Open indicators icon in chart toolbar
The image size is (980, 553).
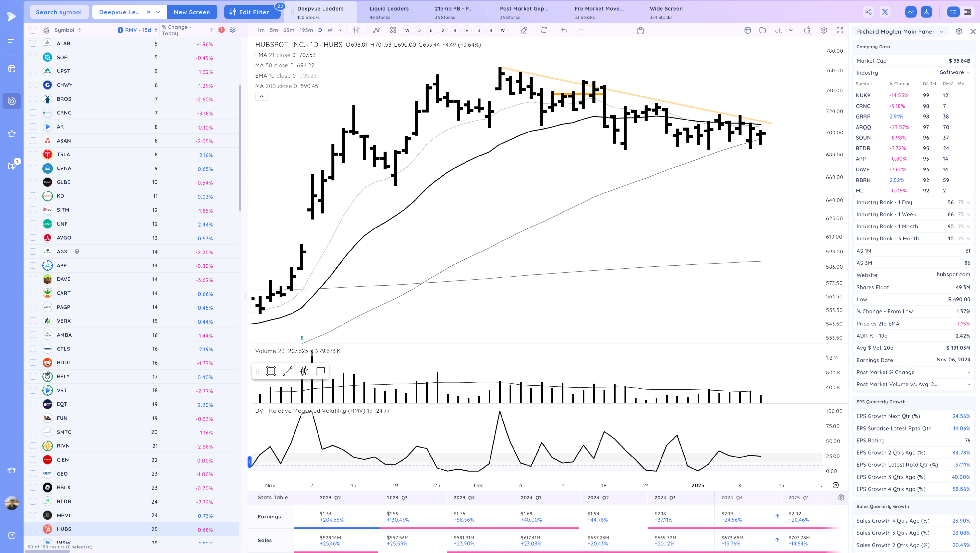tap(376, 30)
